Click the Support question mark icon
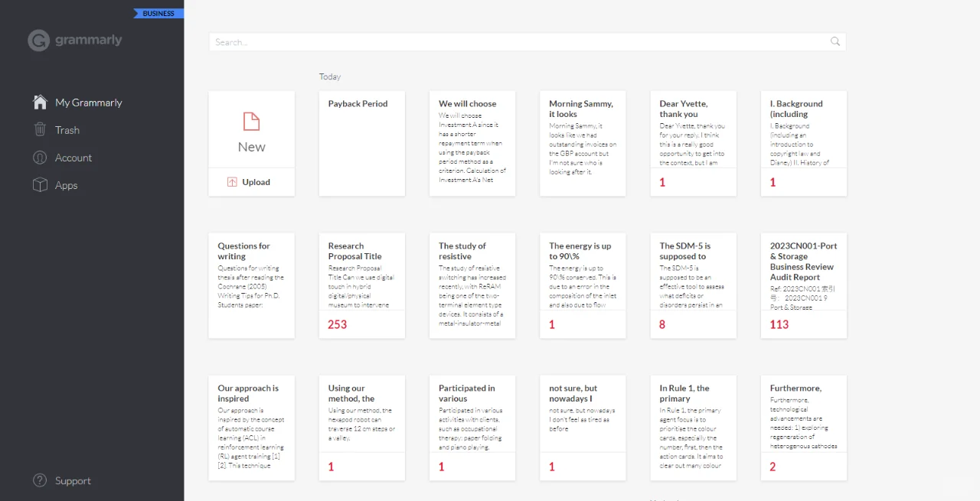Image resolution: width=980 pixels, height=501 pixels. pos(40,480)
